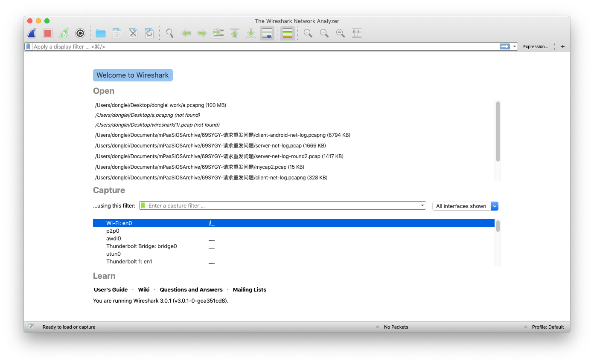594x364 pixels.
Task: Open capture options gear icon
Action: (80, 33)
